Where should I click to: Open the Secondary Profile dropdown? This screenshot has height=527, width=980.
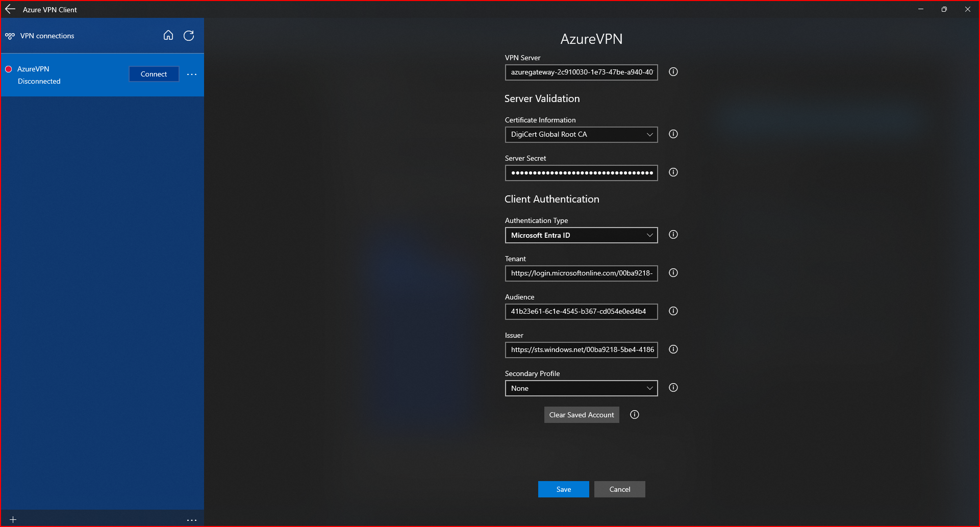tap(581, 388)
